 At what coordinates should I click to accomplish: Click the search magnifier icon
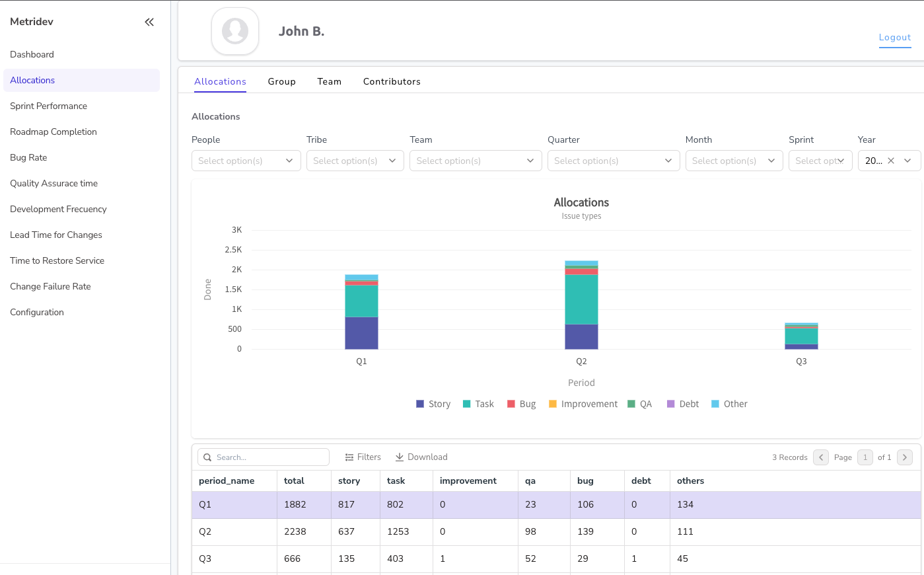click(207, 457)
